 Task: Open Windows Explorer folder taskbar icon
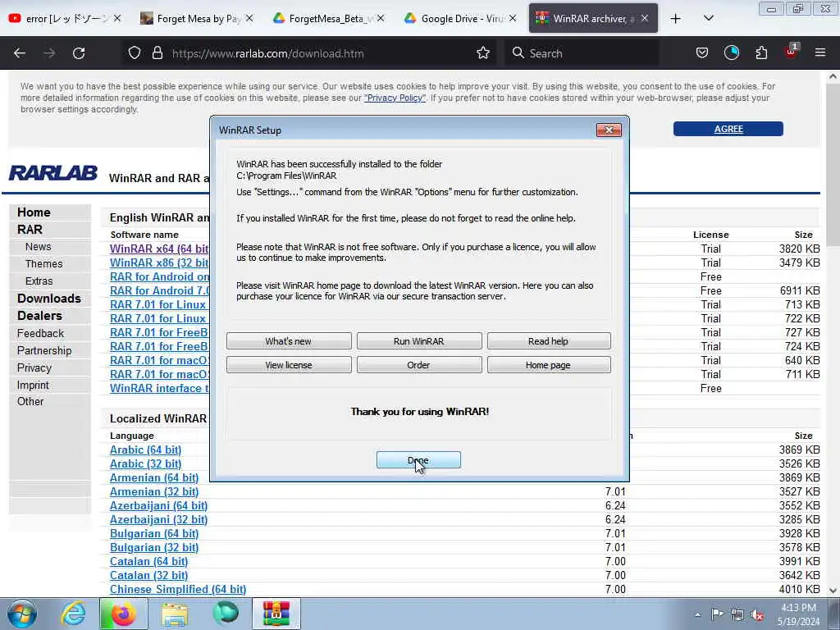(x=175, y=614)
